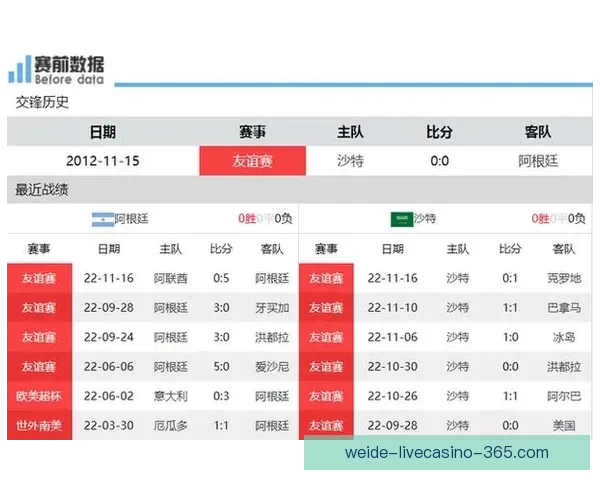The image size is (600, 480).
Task: Click the 0负 record beside 阿根廷
Action: 283,219
